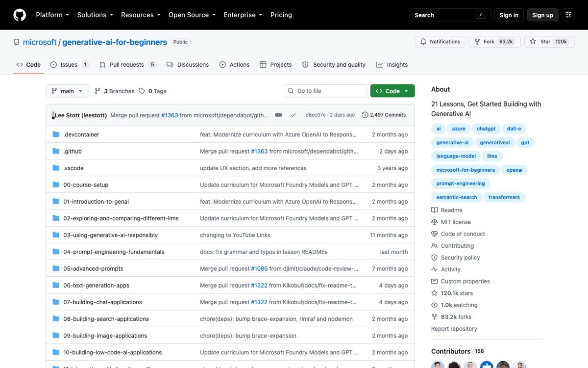Open the 10-building-low-code-ai-applications folder
The height and width of the screenshot is (368, 588).
[x=112, y=352]
